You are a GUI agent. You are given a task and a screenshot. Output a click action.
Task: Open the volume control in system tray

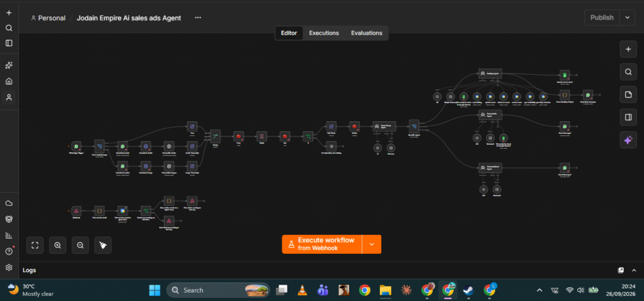point(580,290)
